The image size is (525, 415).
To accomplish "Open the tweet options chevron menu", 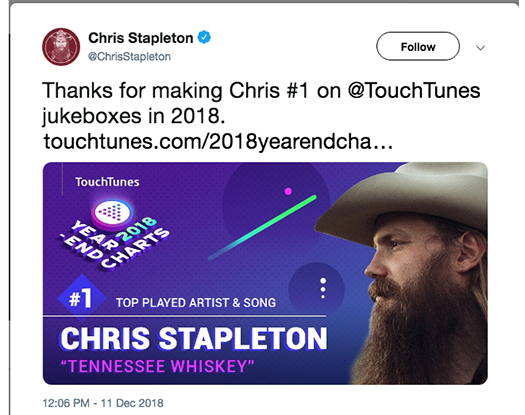I will tap(480, 48).
